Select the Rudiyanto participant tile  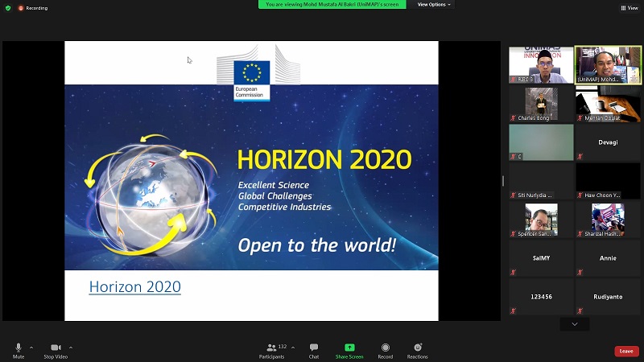pyautogui.click(x=608, y=297)
